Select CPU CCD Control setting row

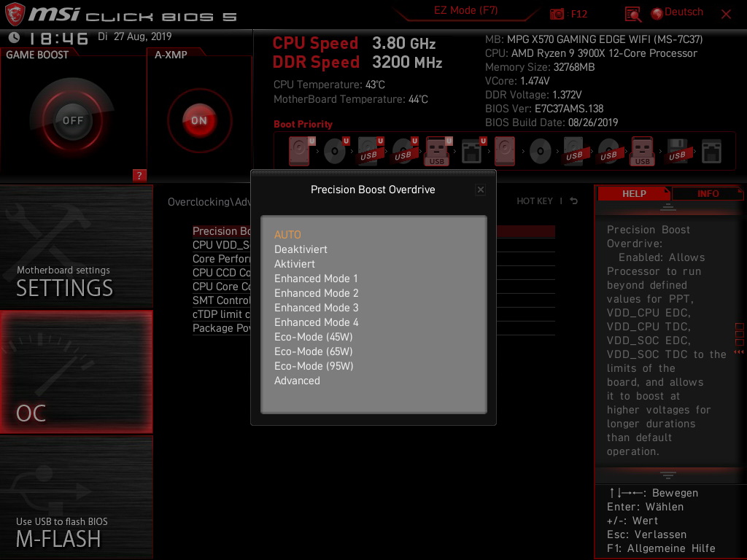coord(373,273)
